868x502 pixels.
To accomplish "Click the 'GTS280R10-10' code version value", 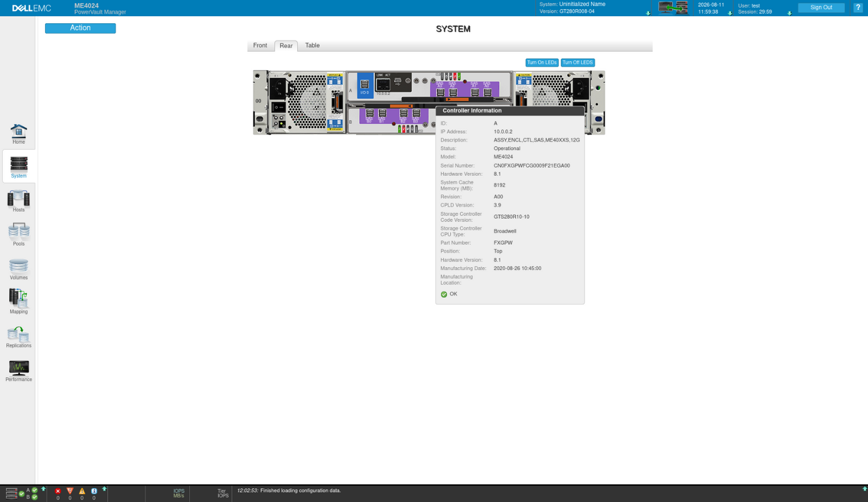I will [x=512, y=217].
